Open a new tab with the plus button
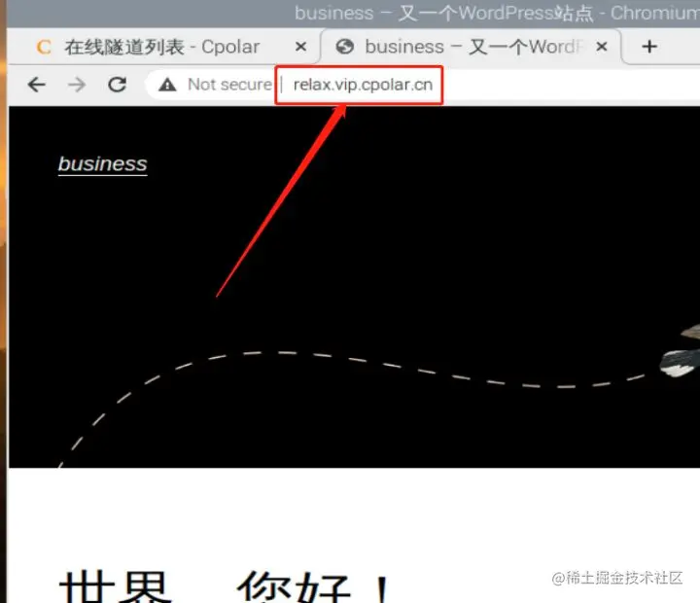 (x=649, y=47)
